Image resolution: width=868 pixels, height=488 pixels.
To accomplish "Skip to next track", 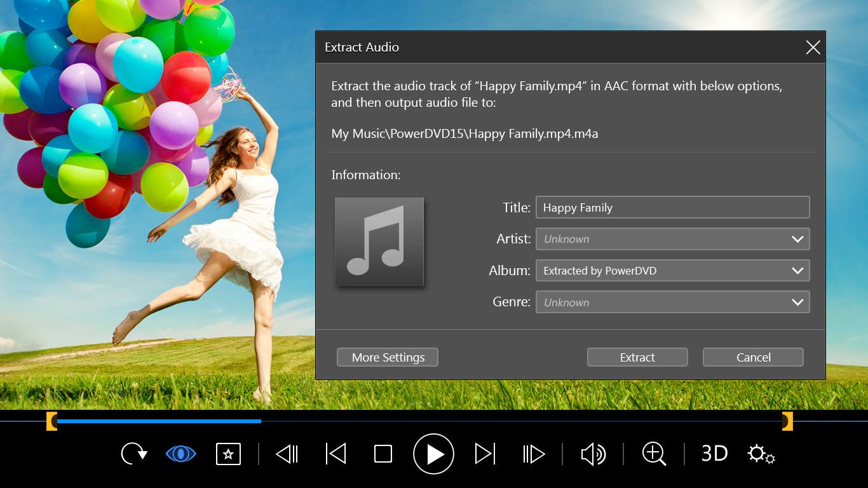I will (485, 454).
